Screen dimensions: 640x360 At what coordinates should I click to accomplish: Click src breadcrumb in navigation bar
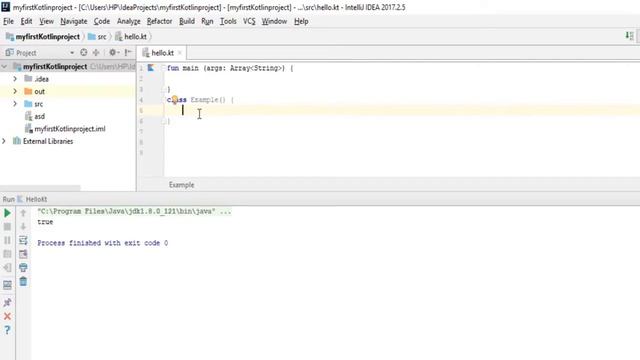click(97, 37)
